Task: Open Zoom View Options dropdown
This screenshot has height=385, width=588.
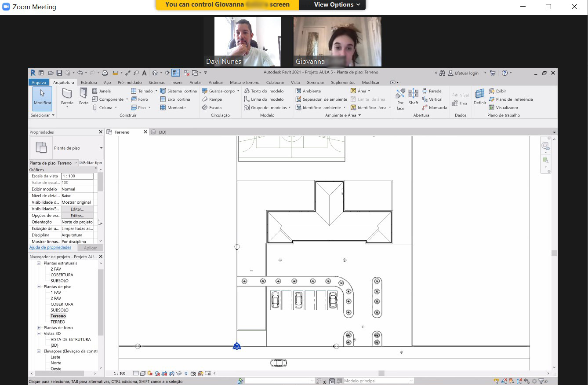Action: point(337,5)
